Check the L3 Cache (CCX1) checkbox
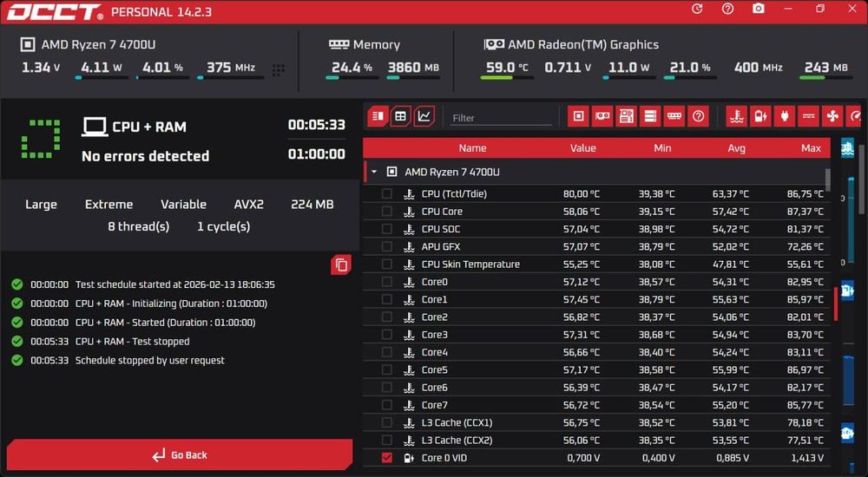This screenshot has height=477, width=868. tap(387, 422)
